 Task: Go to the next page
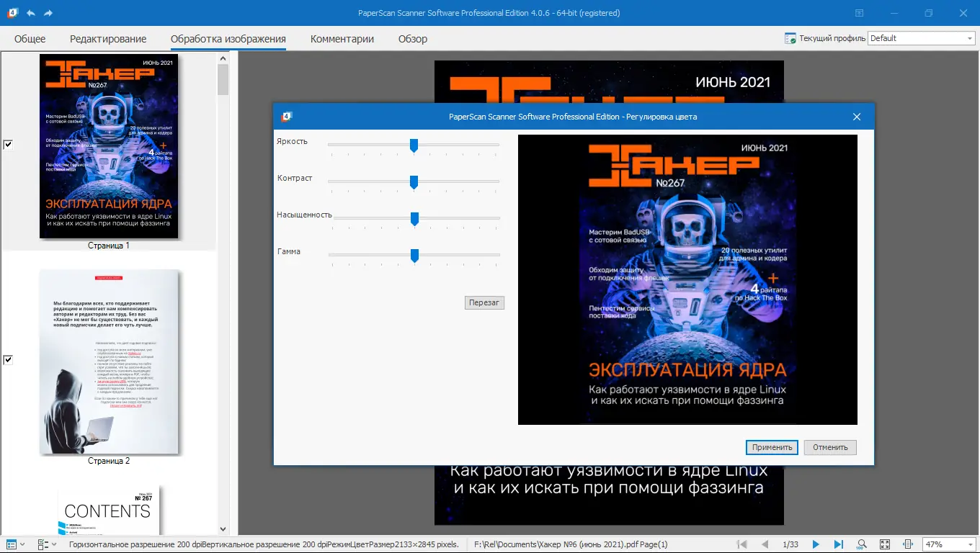[816, 544]
